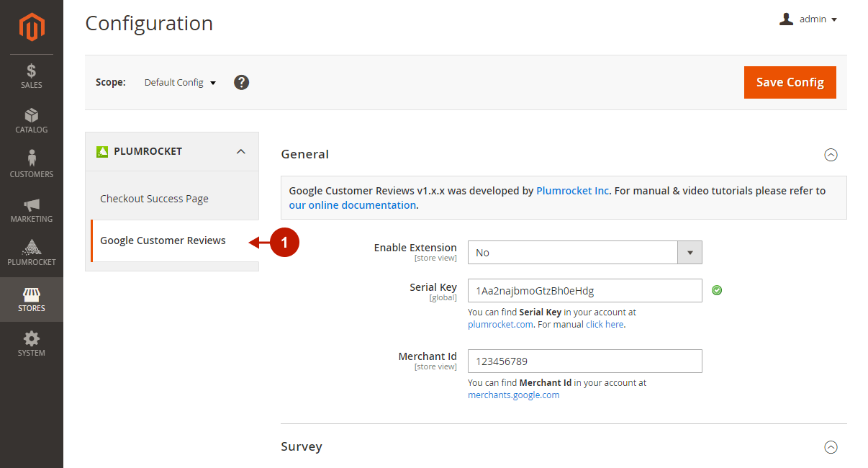The width and height of the screenshot is (868, 468).
Task: Focus the Serial Key input field
Action: 584,291
